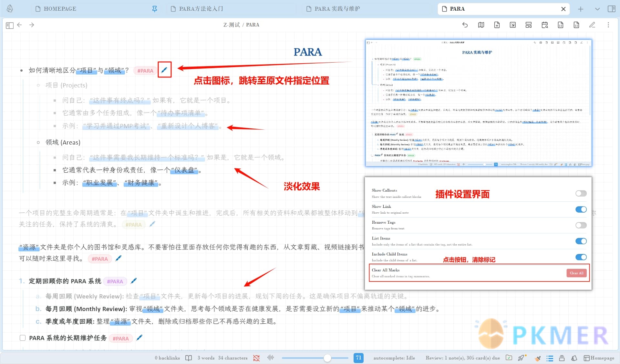Image resolution: width=620 pixels, height=364 pixels.
Task: Open the vault switcher icon at top-left
Action: click(x=10, y=9)
